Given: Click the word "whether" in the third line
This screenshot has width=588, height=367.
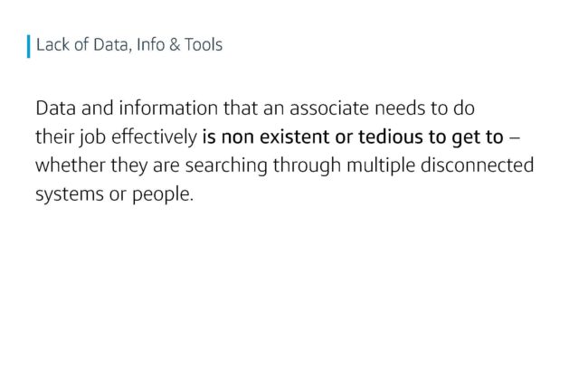Looking at the screenshot, I should (71, 165).
